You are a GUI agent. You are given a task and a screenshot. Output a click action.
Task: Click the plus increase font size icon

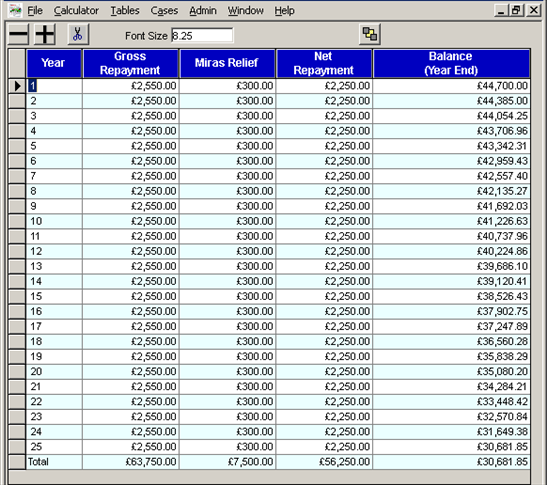tap(45, 34)
